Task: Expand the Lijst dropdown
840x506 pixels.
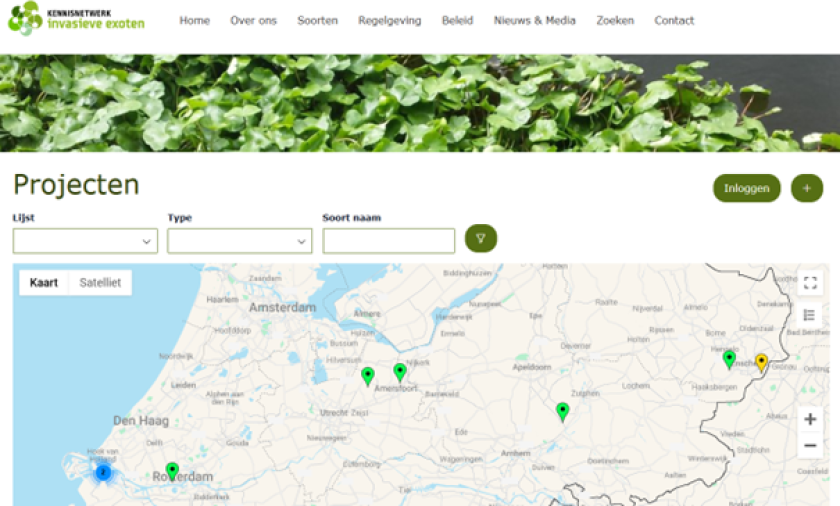Action: 85,241
